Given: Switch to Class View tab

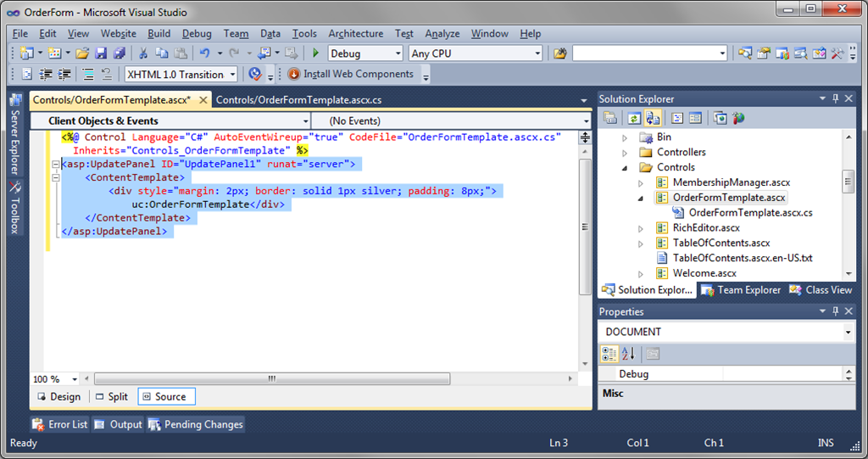Looking at the screenshot, I should pyautogui.click(x=821, y=290).
